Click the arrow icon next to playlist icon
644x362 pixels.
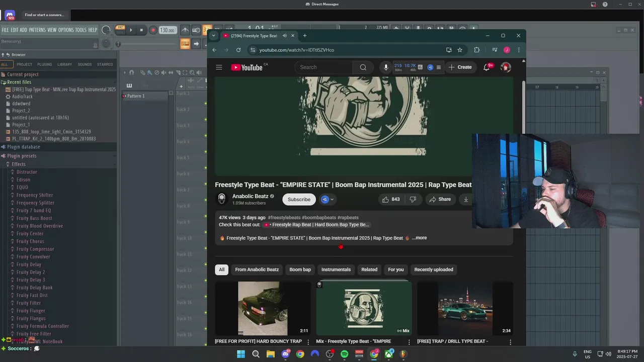196,44
